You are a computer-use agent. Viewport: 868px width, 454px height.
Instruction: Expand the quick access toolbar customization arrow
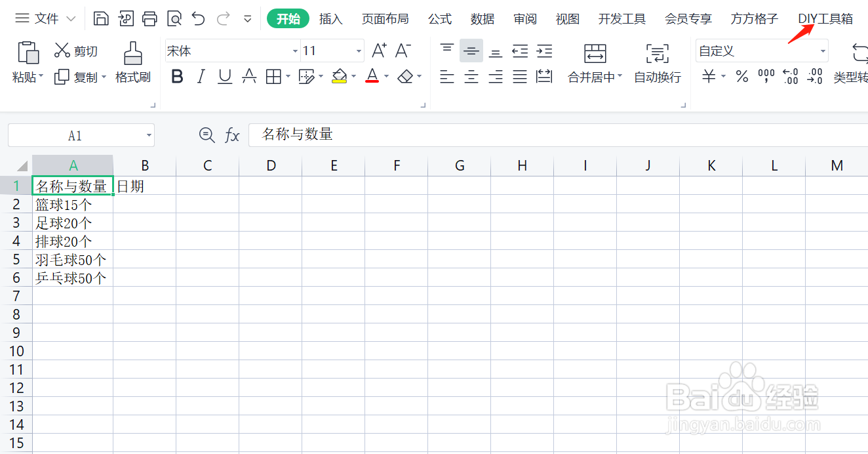tap(248, 19)
